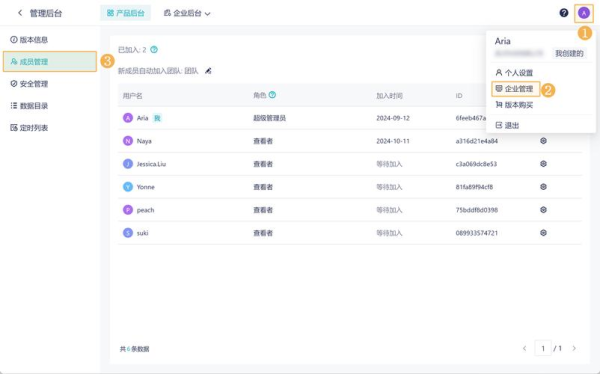The width and height of the screenshot is (600, 374).
Task: Go to next page arrow
Action: click(574, 348)
